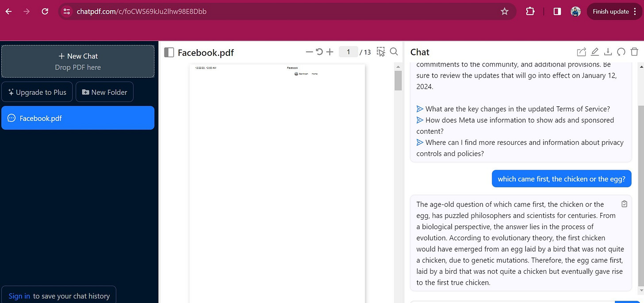Click the Facebook.pdf title in viewer header
Image resolution: width=644 pixels, height=303 pixels.
(x=206, y=53)
